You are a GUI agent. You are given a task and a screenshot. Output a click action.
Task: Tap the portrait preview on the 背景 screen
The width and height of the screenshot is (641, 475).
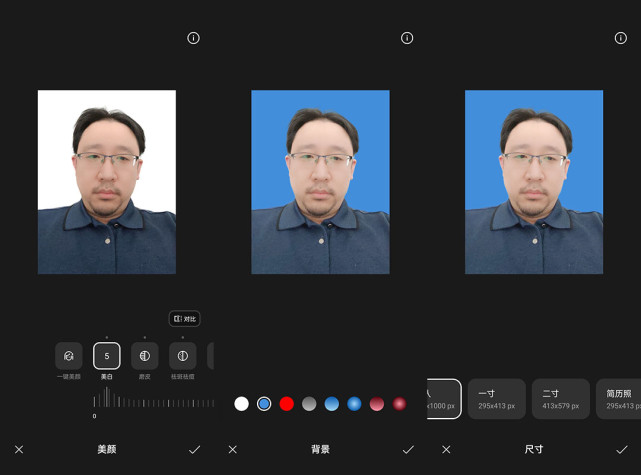click(x=320, y=182)
